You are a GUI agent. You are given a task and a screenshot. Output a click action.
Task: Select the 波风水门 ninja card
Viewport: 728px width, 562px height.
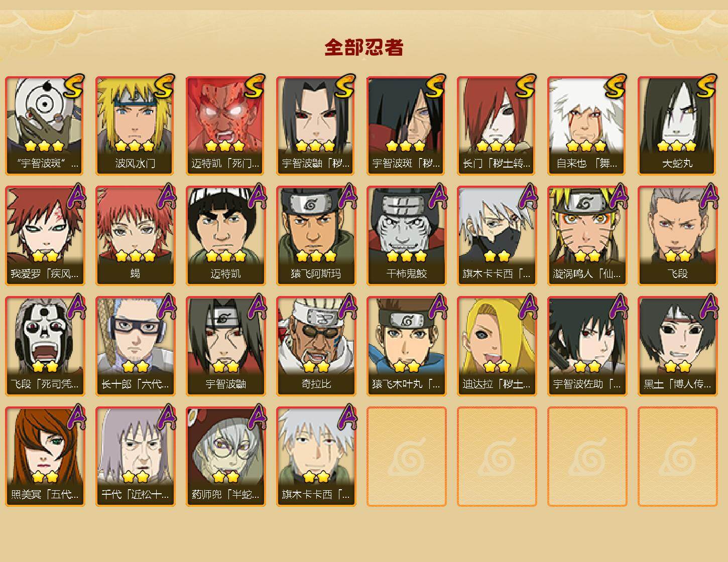(135, 125)
